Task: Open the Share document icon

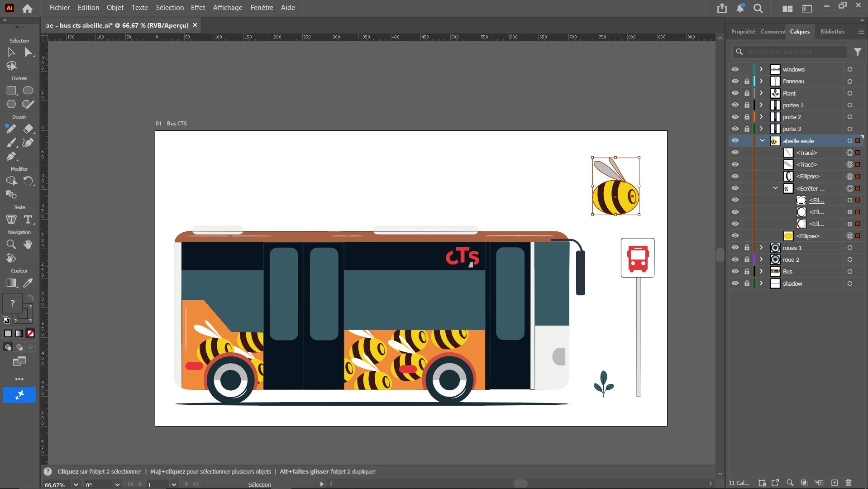Action: point(722,8)
